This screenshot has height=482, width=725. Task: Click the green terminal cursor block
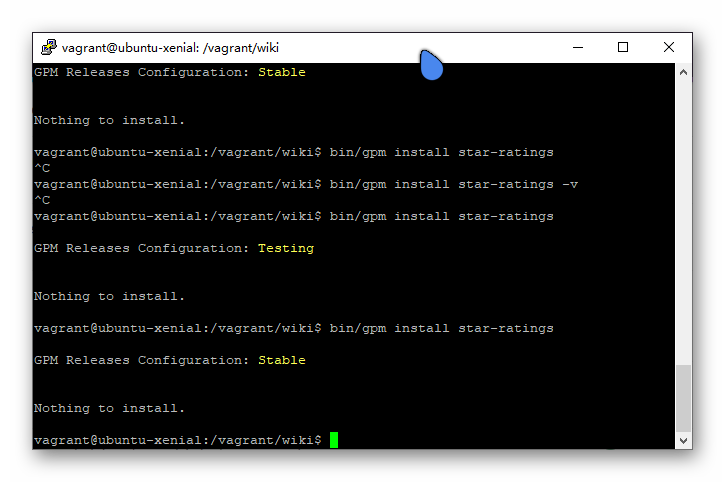[334, 440]
